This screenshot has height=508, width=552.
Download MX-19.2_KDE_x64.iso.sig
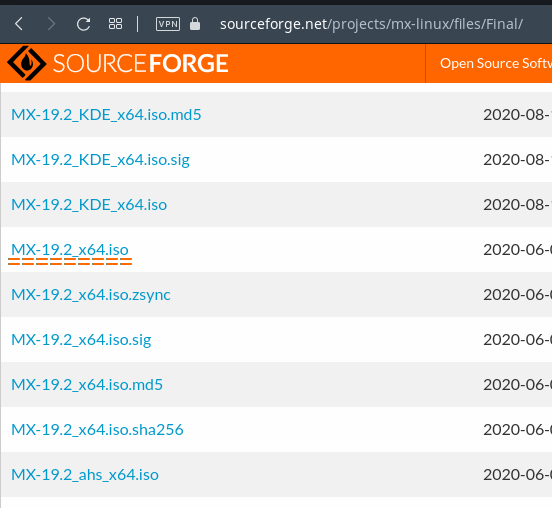pyautogui.click(x=100, y=160)
